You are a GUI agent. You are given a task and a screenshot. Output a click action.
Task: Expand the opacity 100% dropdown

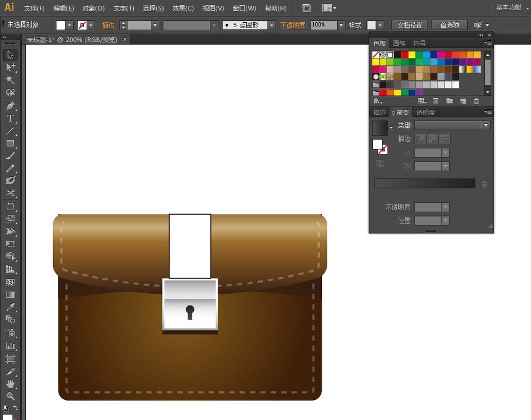tap(341, 25)
